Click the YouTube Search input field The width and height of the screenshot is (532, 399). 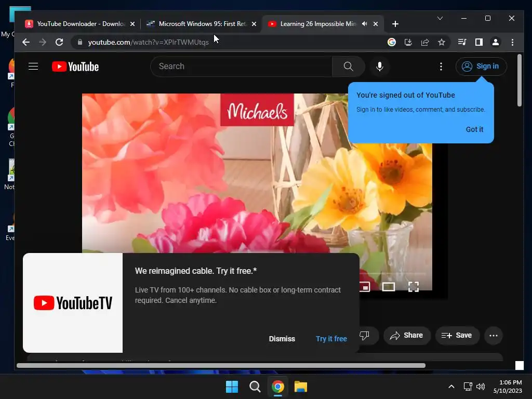[x=241, y=66]
